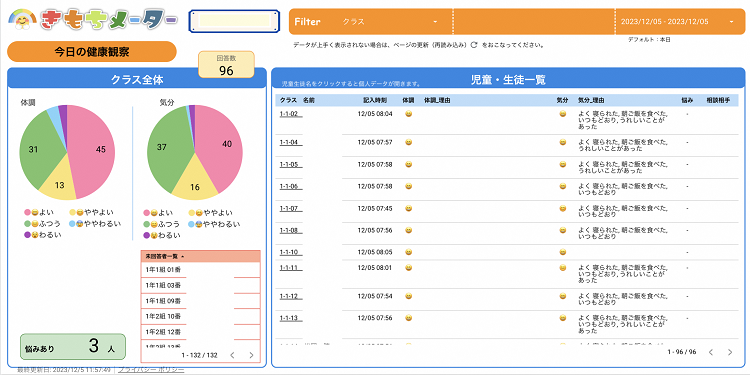Click the 回答数 96 scorecard
The height and width of the screenshot is (375, 750).
[x=226, y=65]
